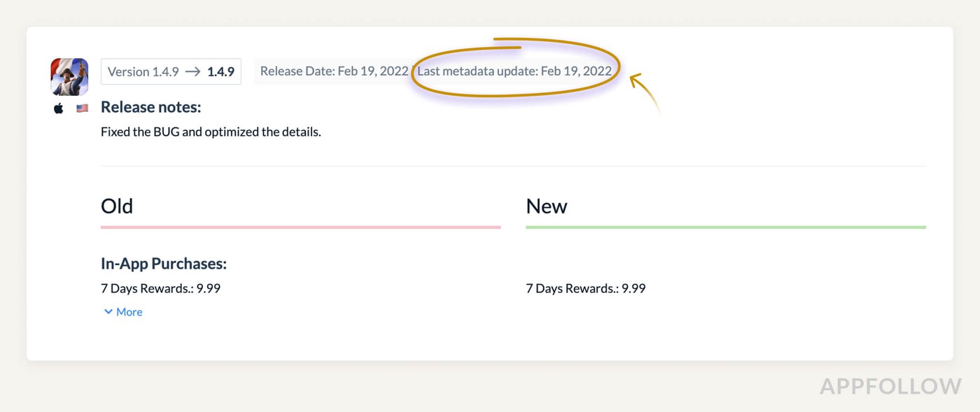The image size is (980, 412).
Task: Click the US flag country icon
Action: coord(83,108)
